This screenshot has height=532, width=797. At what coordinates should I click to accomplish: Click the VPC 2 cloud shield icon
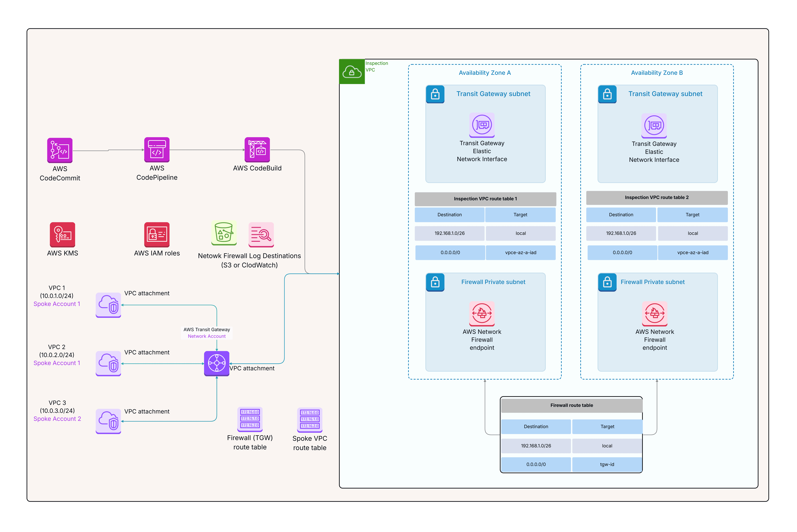point(108,363)
